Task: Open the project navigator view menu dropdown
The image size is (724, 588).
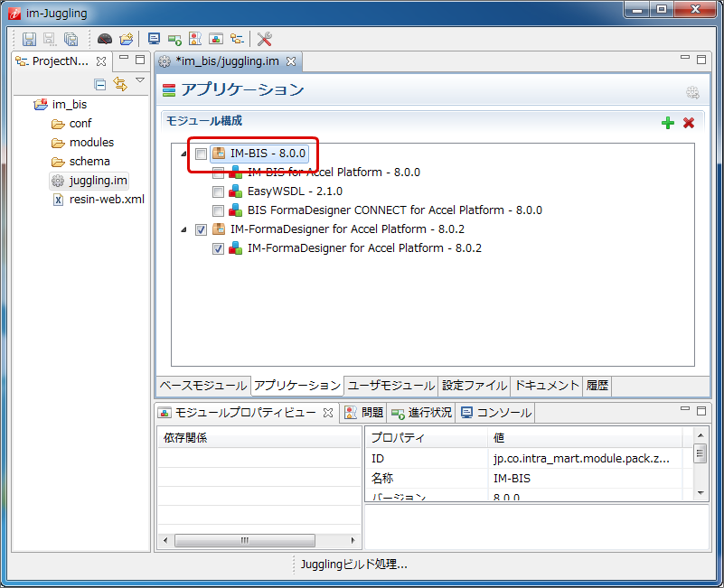Action: pyautogui.click(x=140, y=80)
